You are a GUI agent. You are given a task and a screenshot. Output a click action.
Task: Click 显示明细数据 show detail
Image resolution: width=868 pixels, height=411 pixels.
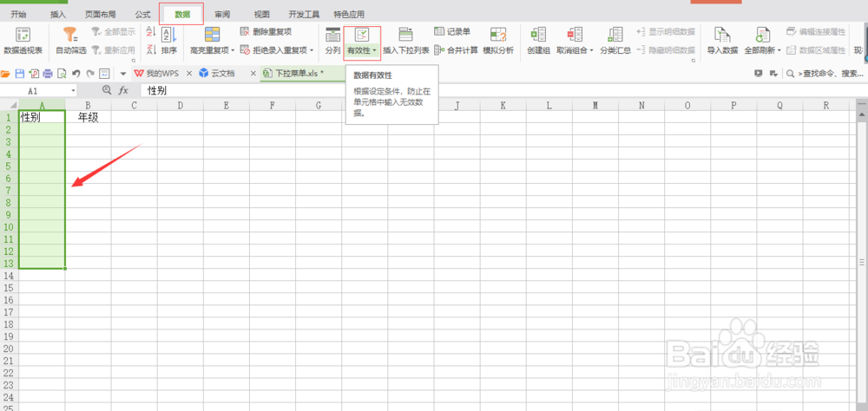click(x=666, y=32)
